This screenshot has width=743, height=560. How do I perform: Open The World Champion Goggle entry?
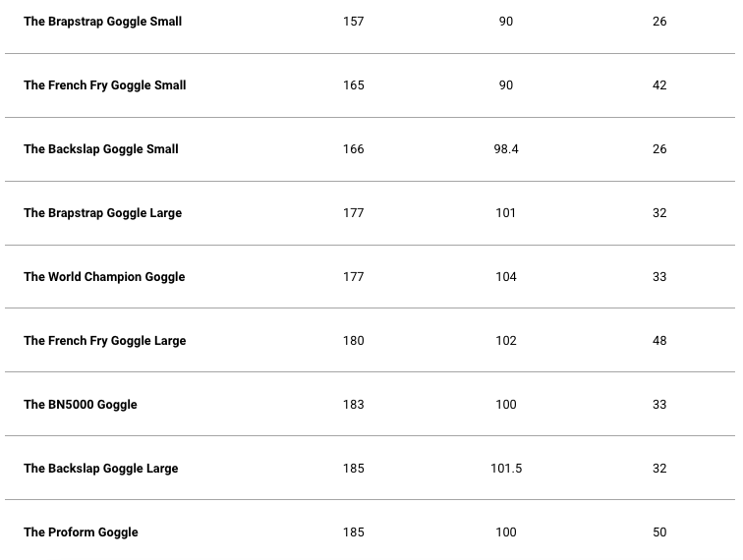point(103,277)
